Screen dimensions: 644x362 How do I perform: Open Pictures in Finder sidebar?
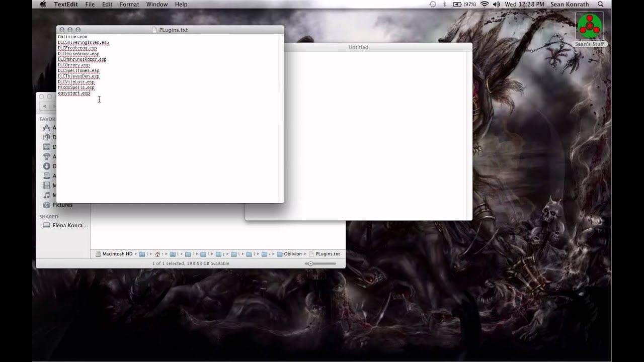[x=62, y=205]
